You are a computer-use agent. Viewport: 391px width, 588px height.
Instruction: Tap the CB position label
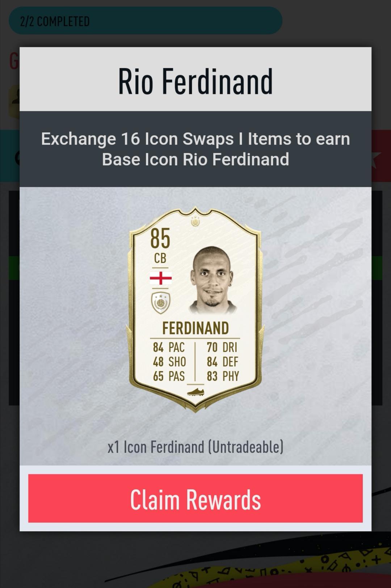(160, 258)
